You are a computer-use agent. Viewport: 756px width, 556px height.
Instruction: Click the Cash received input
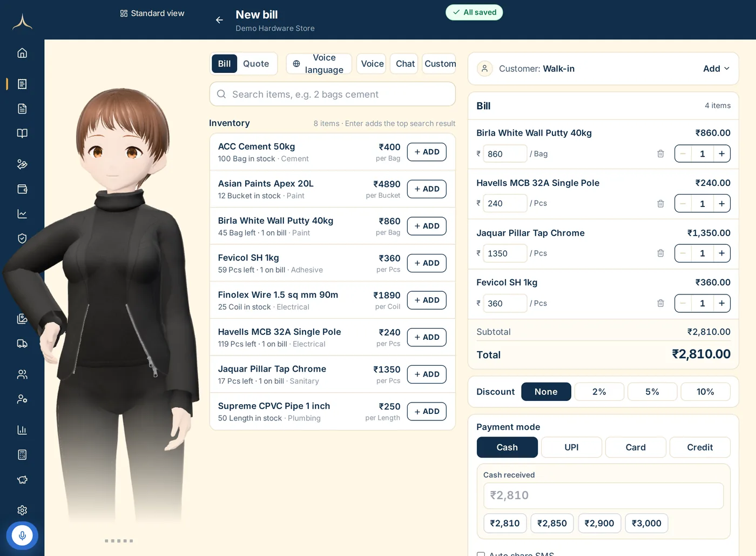click(603, 495)
